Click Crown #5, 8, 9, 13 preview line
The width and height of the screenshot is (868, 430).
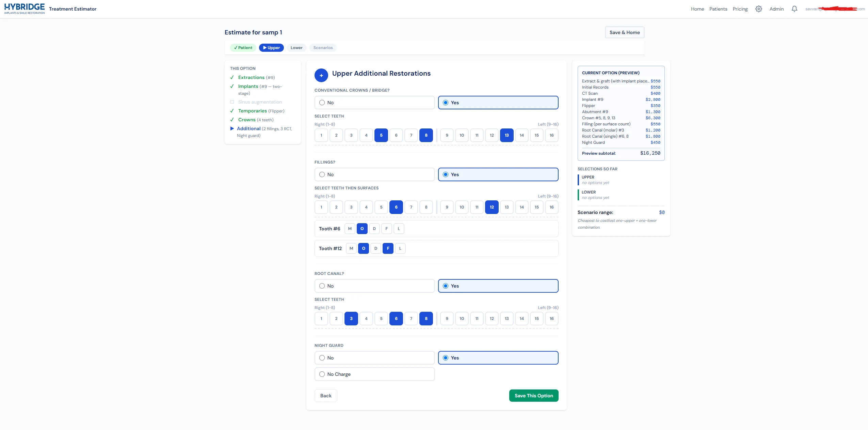tap(621, 118)
